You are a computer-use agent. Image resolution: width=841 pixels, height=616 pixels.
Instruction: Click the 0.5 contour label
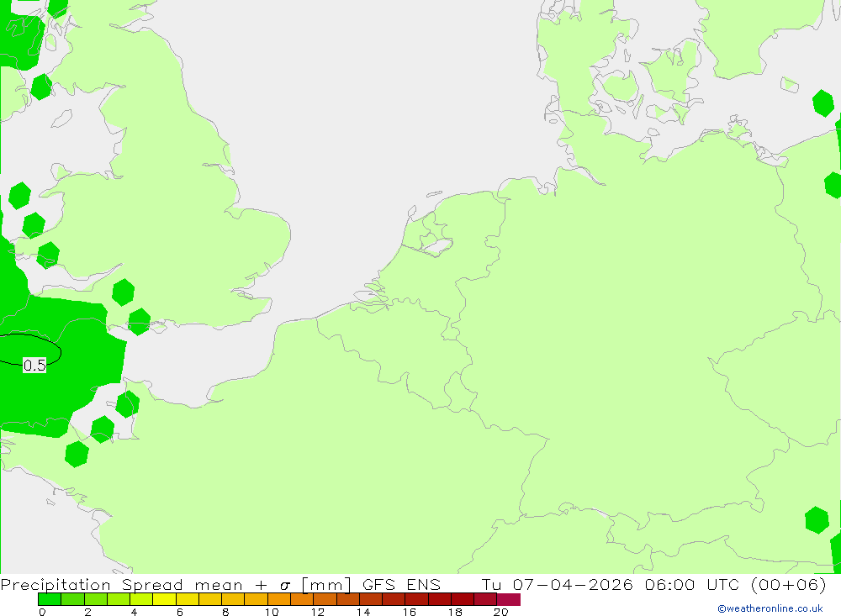[x=34, y=366]
